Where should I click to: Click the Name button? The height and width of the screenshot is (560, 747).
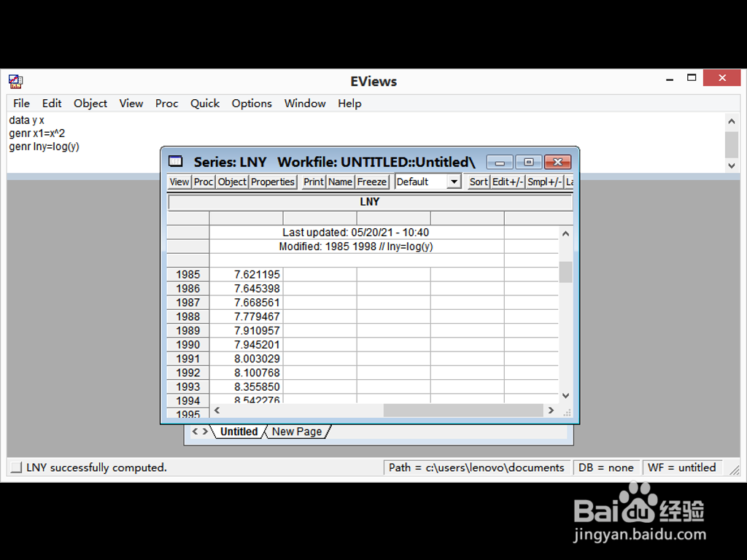pyautogui.click(x=340, y=182)
